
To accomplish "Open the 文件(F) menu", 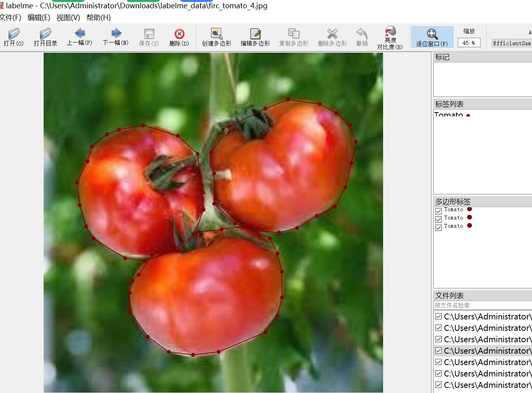I will 11,18.
